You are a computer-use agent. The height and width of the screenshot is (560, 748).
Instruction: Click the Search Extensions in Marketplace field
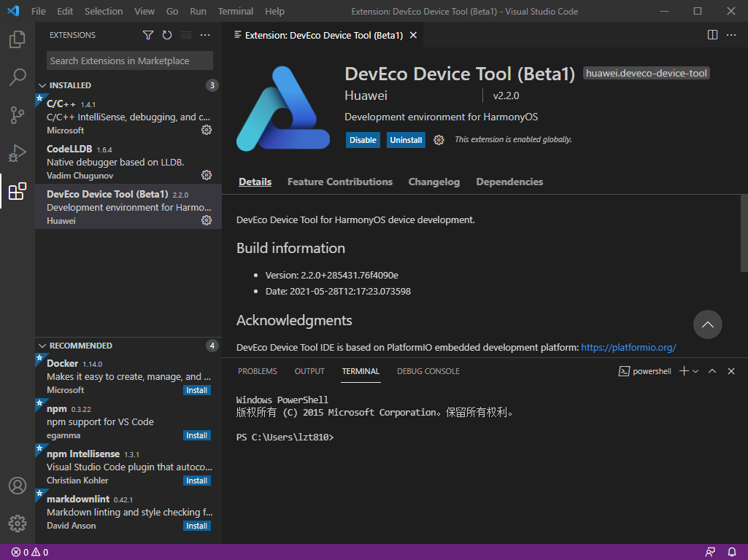point(129,60)
